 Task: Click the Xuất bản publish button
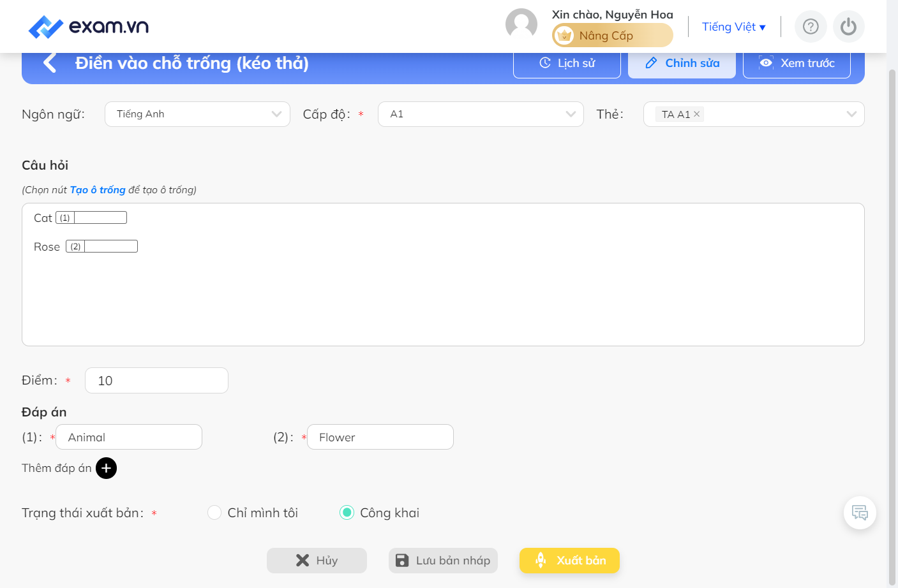(x=569, y=561)
